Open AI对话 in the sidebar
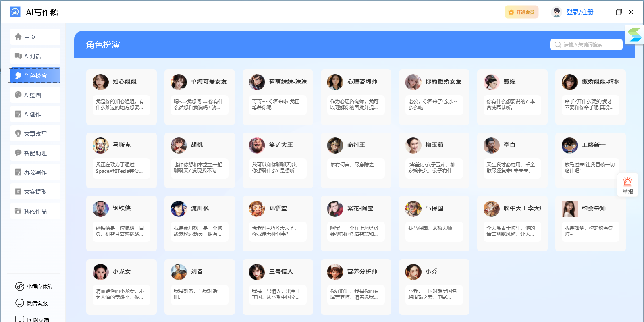This screenshot has width=644, height=322. [35, 56]
